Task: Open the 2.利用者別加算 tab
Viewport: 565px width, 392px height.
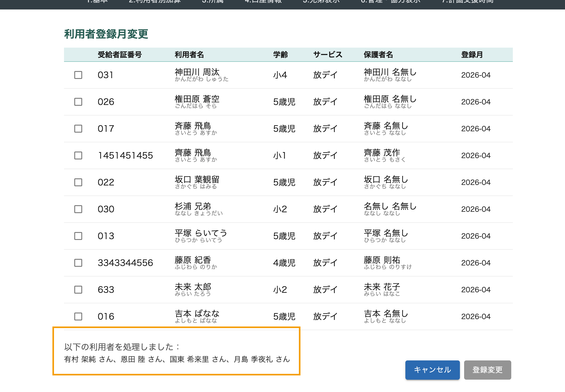Action: coord(155,2)
